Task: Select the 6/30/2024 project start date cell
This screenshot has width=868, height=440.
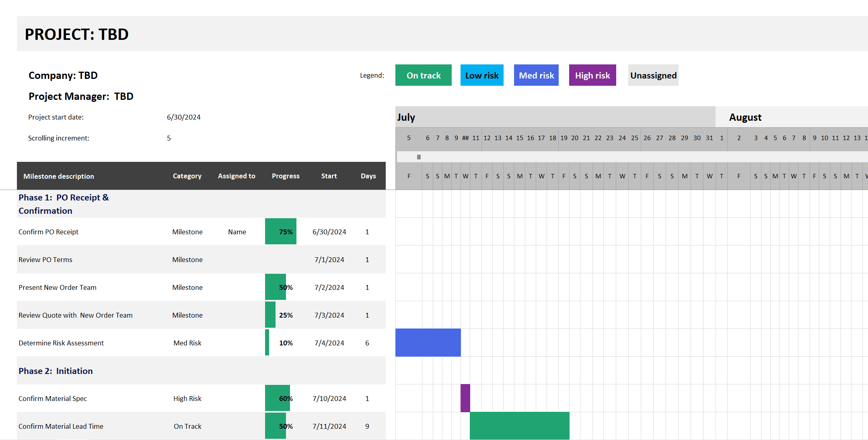Action: (x=184, y=117)
